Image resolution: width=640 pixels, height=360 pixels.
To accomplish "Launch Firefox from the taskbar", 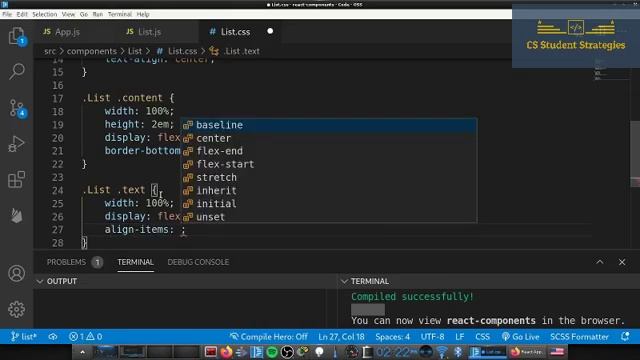I will (226, 352).
